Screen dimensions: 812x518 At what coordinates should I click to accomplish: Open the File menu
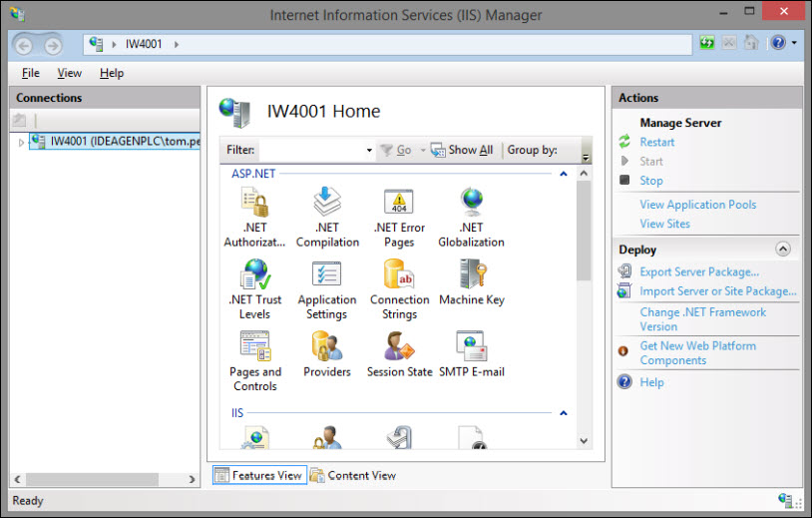tap(31, 73)
